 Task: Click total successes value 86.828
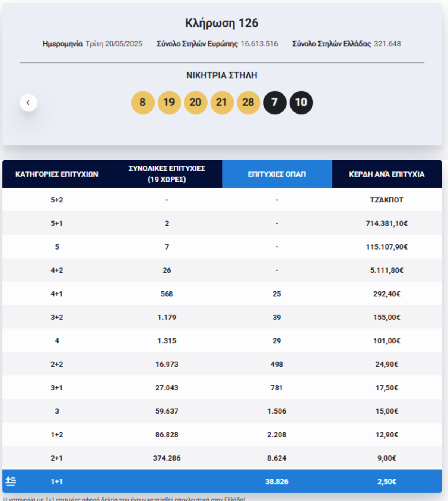[167, 435]
